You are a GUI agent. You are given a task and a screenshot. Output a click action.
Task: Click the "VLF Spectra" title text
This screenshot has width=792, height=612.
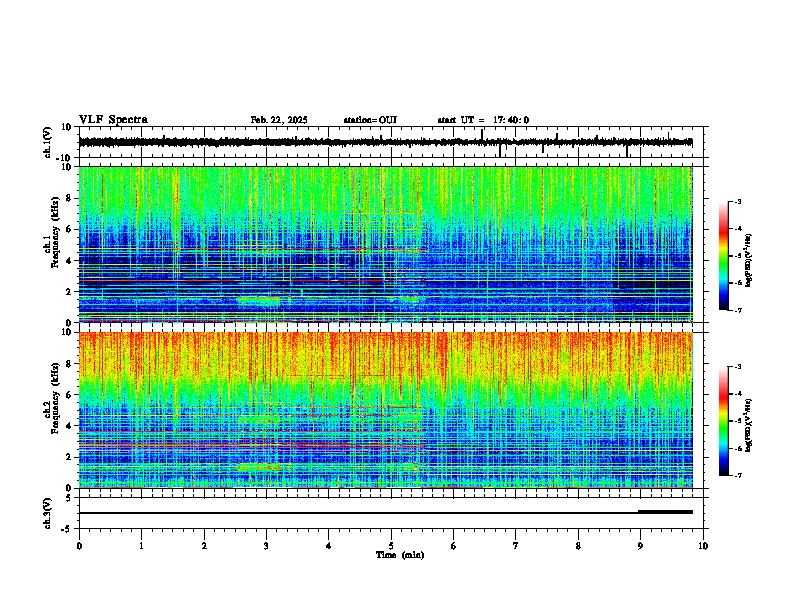click(x=113, y=120)
